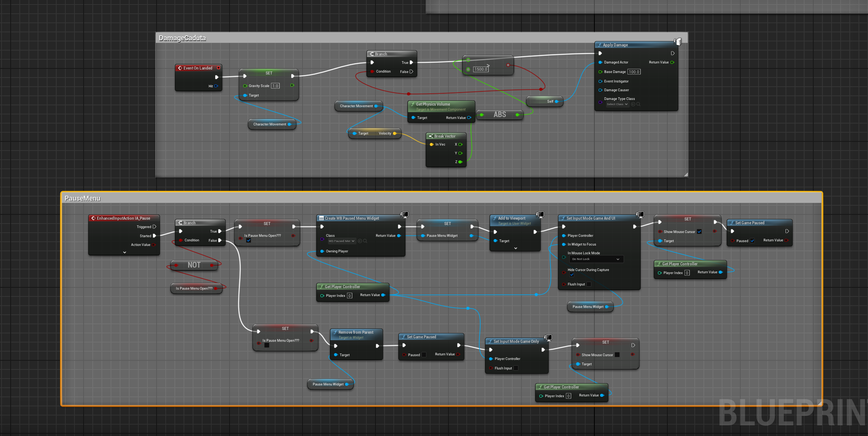Click the client-only icon on Set Input Mode Game Only
The height and width of the screenshot is (436, 868).
[x=548, y=338]
